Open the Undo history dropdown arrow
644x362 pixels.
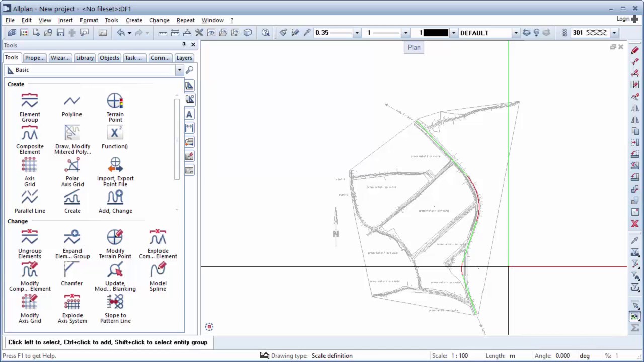(129, 33)
